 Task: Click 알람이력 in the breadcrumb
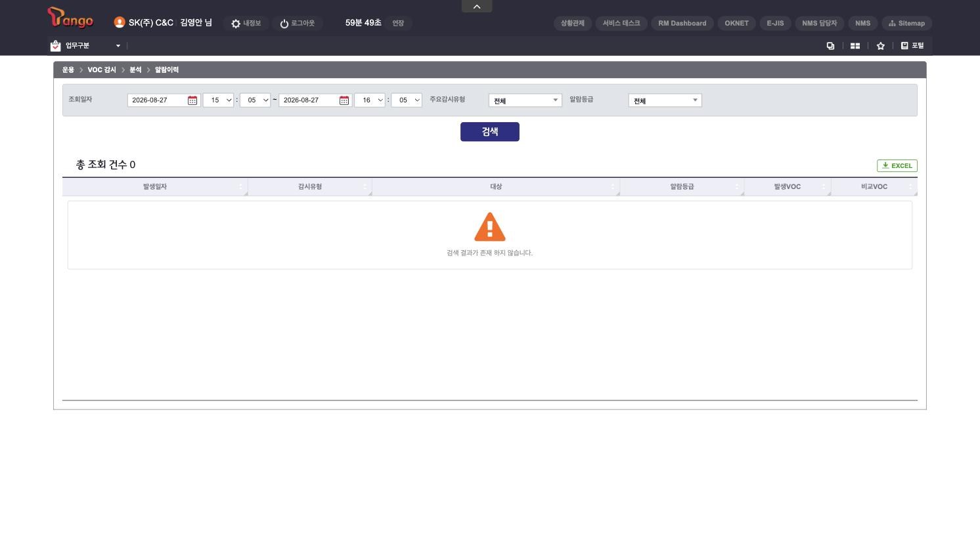coord(167,70)
